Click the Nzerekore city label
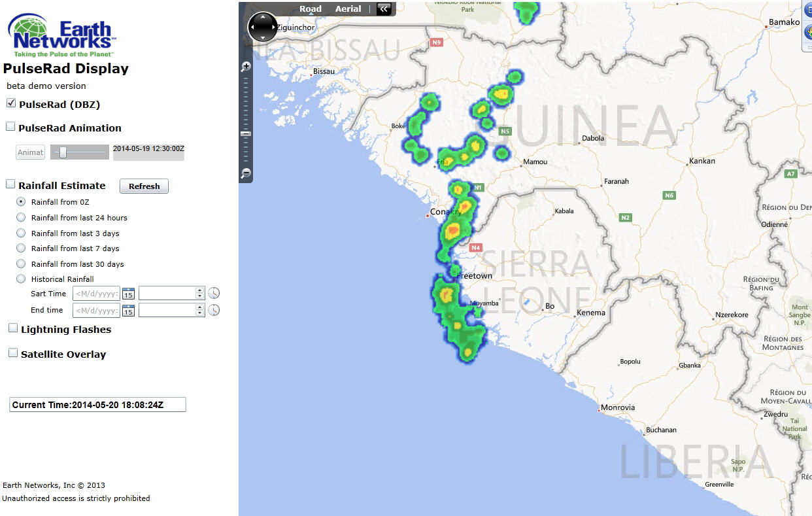This screenshot has height=516, width=812. coord(732,315)
